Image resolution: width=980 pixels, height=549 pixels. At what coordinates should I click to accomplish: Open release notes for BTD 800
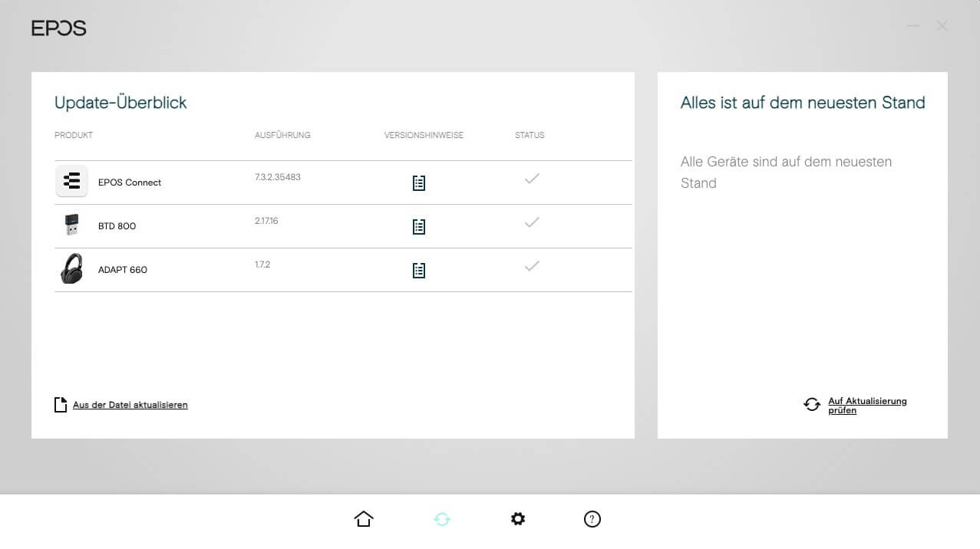click(418, 226)
